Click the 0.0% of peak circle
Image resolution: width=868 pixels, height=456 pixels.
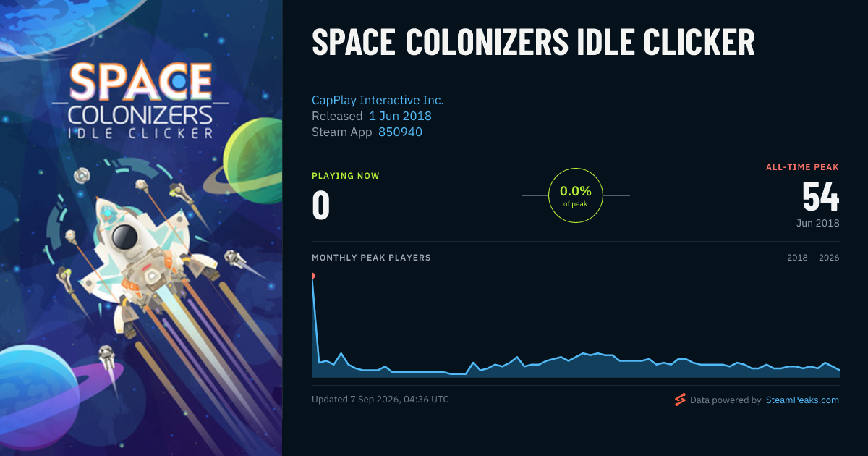tap(576, 195)
